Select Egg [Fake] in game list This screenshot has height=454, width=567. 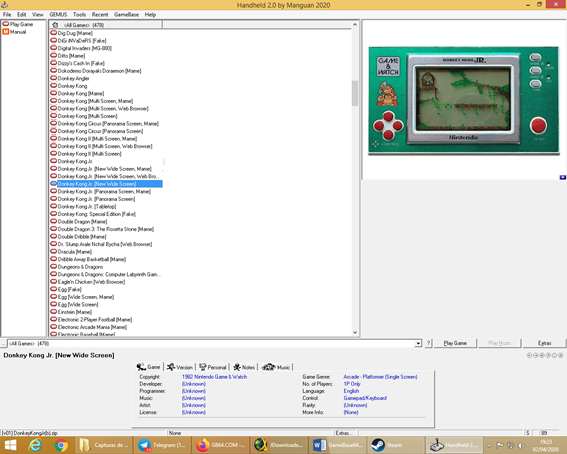pyautogui.click(x=70, y=289)
